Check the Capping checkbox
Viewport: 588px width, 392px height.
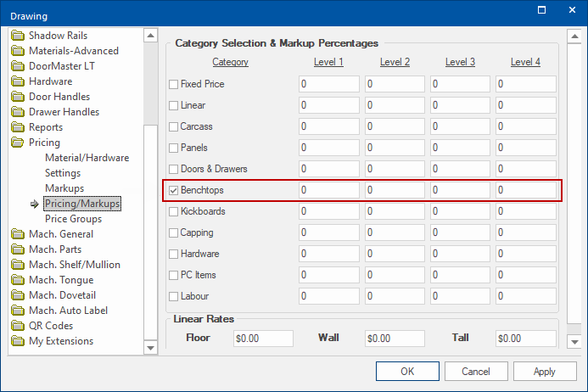pyautogui.click(x=173, y=233)
